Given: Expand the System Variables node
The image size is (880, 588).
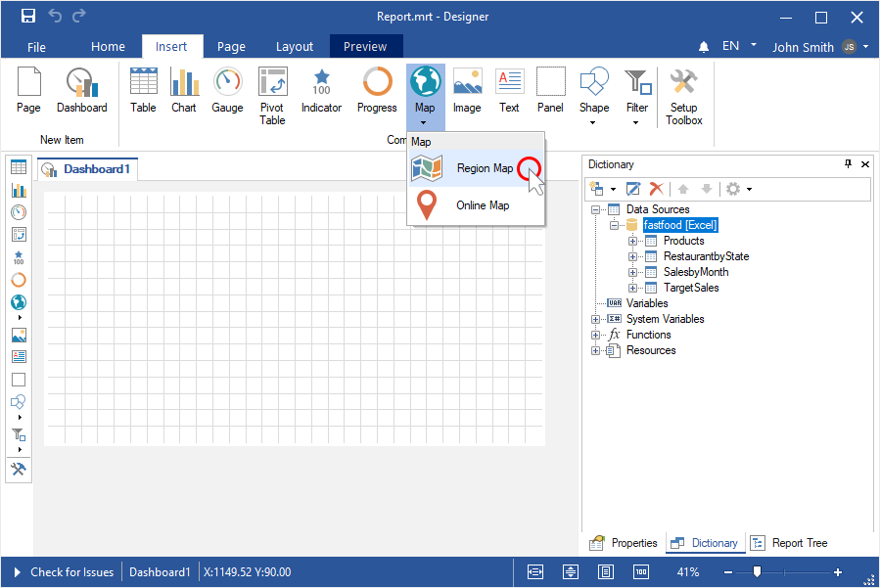Looking at the screenshot, I should 596,319.
